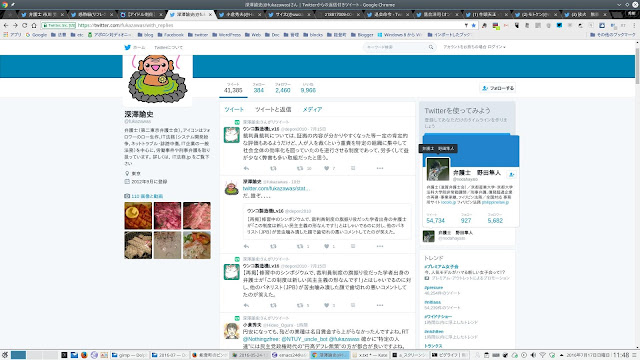This screenshot has height=360, width=640.
Task: Click the search magnifier icon in Twitter header
Action: [431, 47]
